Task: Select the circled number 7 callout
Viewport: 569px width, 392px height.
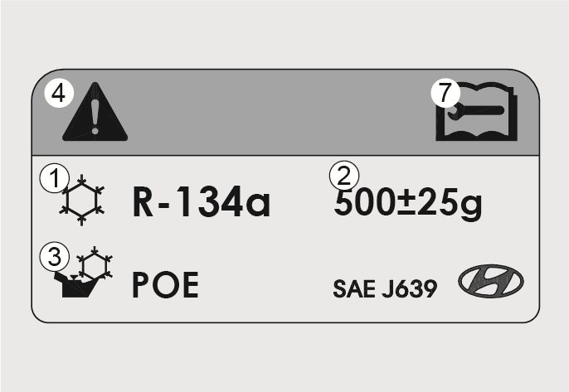Action: pos(445,93)
